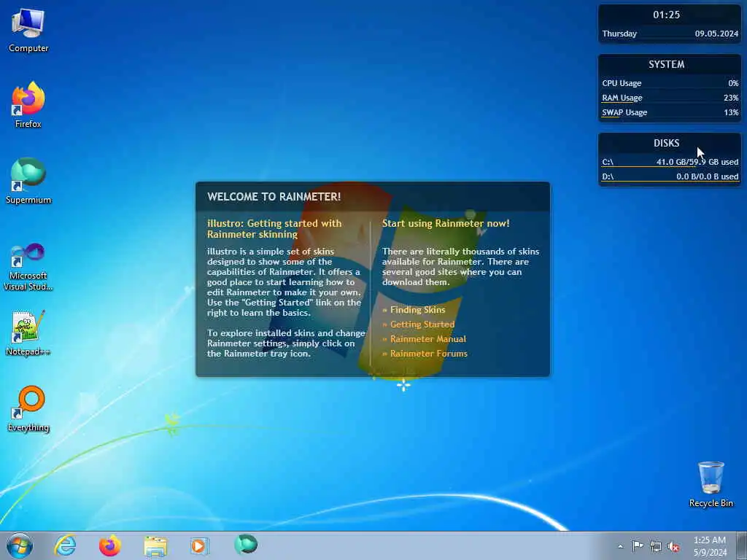Click the CPU Usage row
Screen dimensions: 747x560
pyautogui.click(x=670, y=83)
